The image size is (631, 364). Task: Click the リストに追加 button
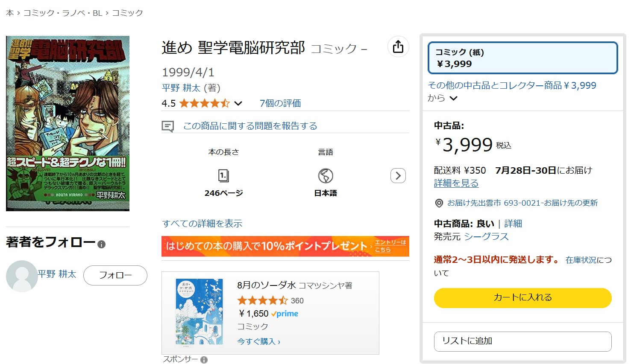click(523, 341)
